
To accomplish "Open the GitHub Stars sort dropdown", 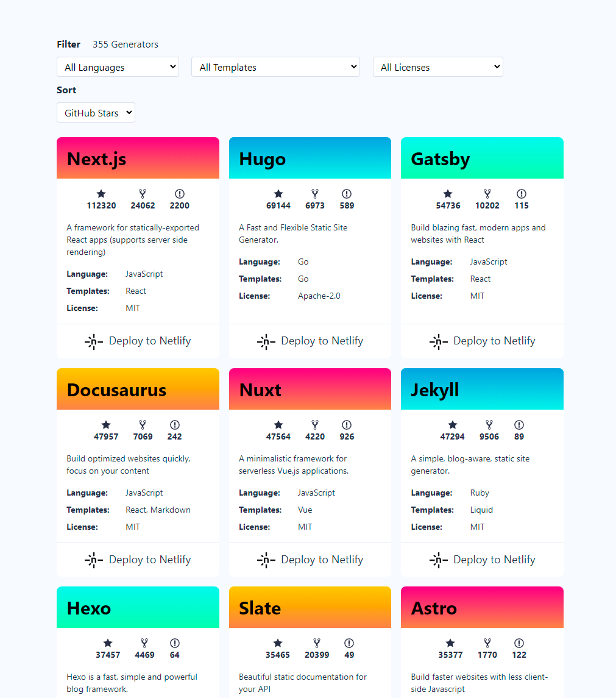I will [96, 113].
